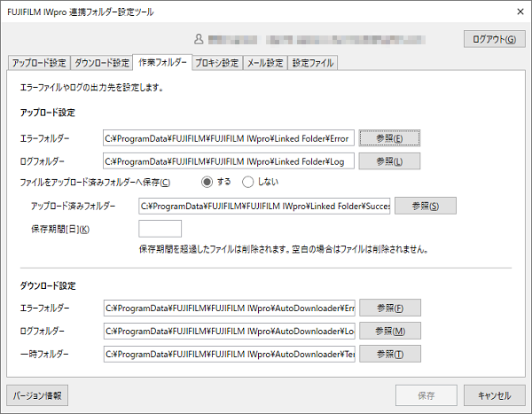
Task: Click upload エラーフォルダー path field
Action: (x=229, y=138)
